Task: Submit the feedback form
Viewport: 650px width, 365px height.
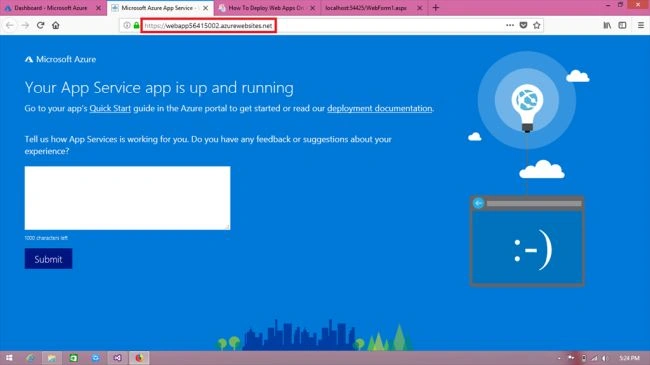Action: pos(48,259)
